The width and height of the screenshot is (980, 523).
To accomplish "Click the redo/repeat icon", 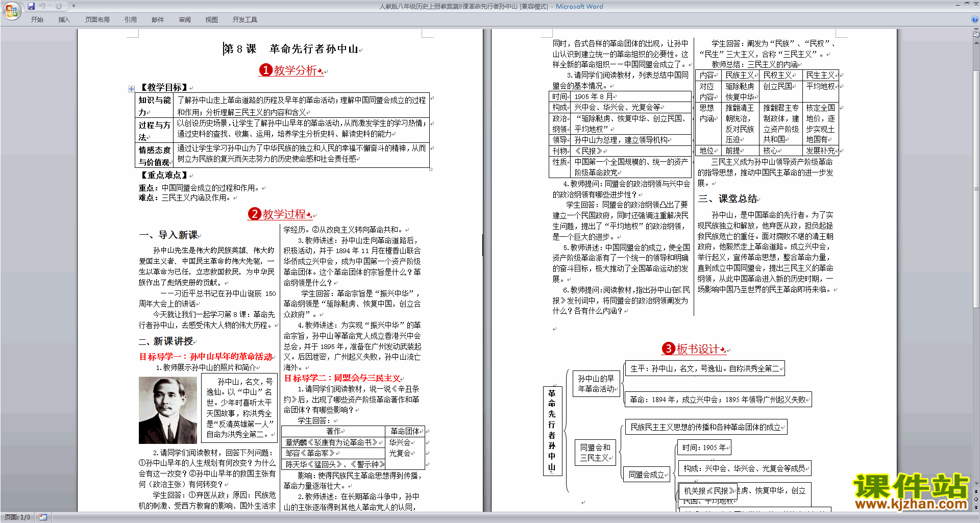I will [59, 6].
